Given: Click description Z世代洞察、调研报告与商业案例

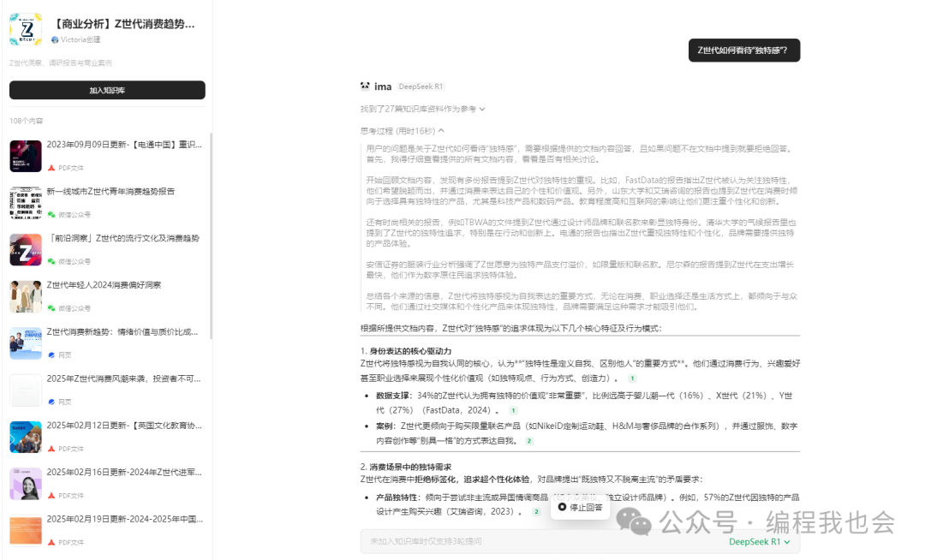Looking at the screenshot, I should tap(61, 63).
